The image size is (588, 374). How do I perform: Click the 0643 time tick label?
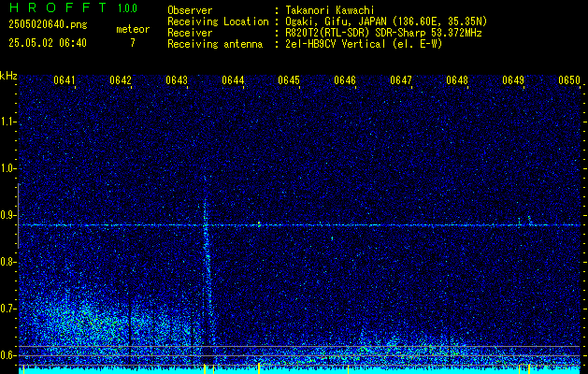(177, 80)
